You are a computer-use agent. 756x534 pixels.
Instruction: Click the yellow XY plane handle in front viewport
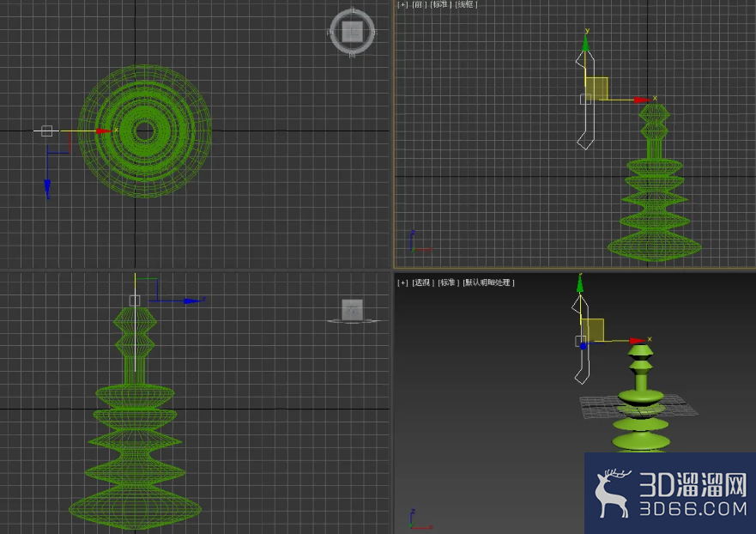coord(597,88)
